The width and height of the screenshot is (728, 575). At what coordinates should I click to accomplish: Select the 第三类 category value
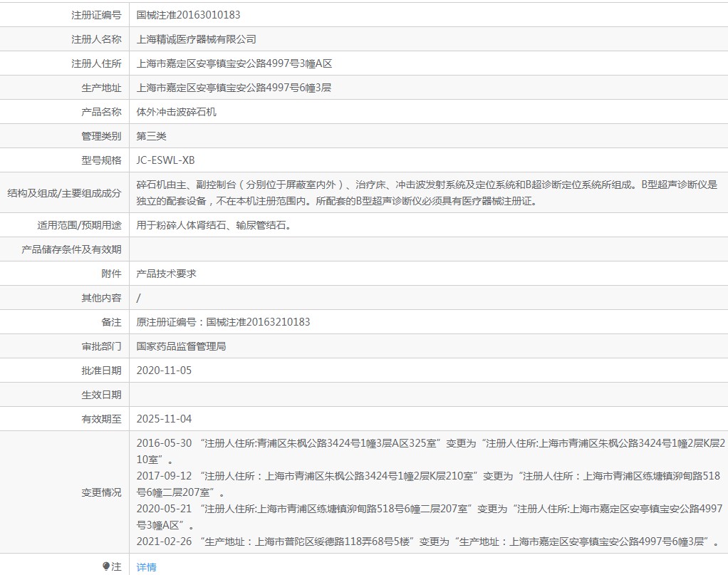pos(151,135)
